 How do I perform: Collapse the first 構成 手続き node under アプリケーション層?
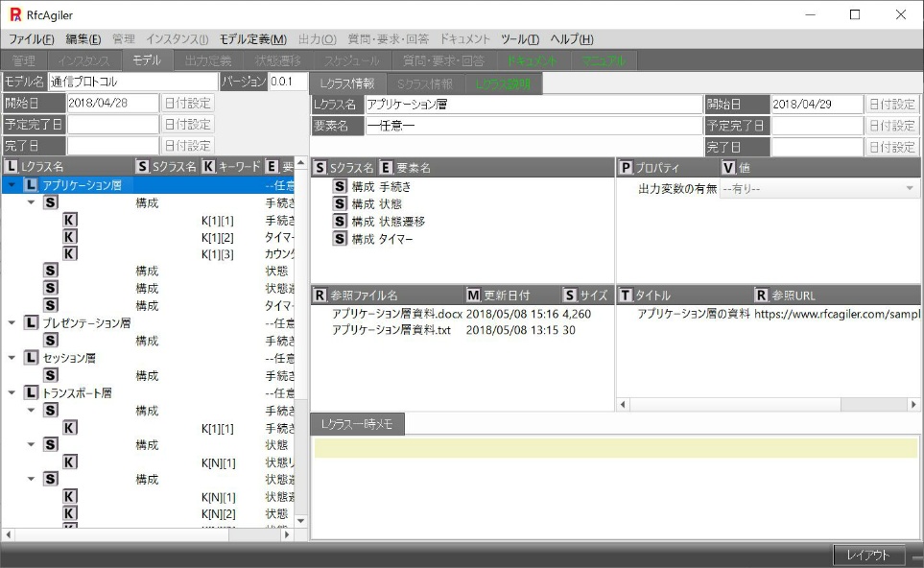pos(32,202)
